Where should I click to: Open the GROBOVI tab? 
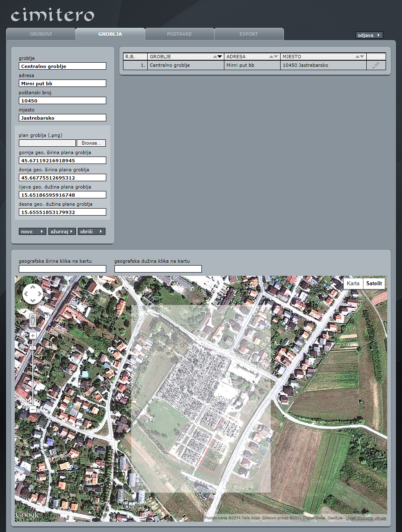pyautogui.click(x=41, y=34)
